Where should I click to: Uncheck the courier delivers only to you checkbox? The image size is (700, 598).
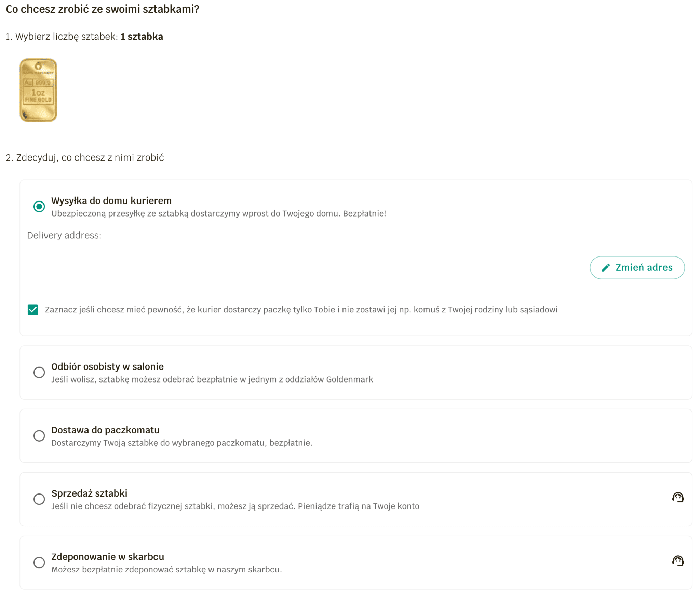point(33,310)
